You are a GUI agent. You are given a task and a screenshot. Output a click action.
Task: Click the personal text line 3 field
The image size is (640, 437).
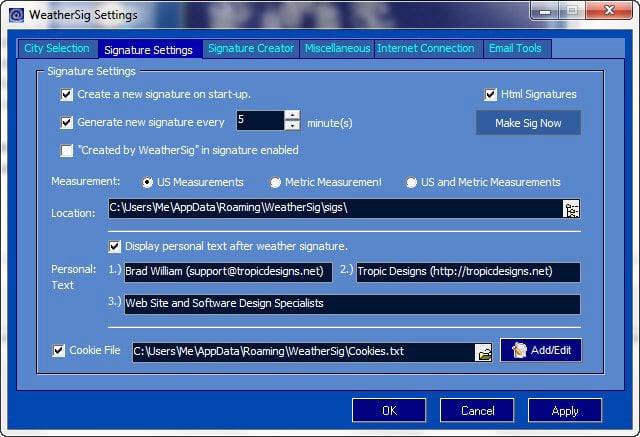point(351,304)
